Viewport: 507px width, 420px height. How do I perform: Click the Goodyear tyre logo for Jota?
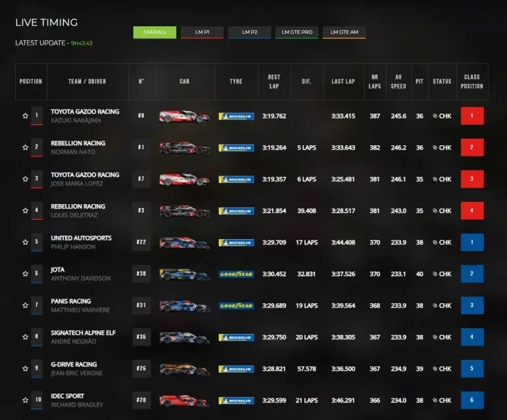point(236,274)
